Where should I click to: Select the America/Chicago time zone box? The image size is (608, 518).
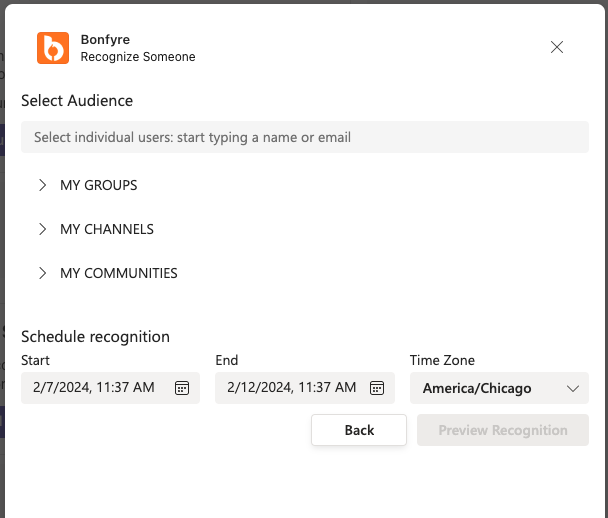(x=499, y=388)
